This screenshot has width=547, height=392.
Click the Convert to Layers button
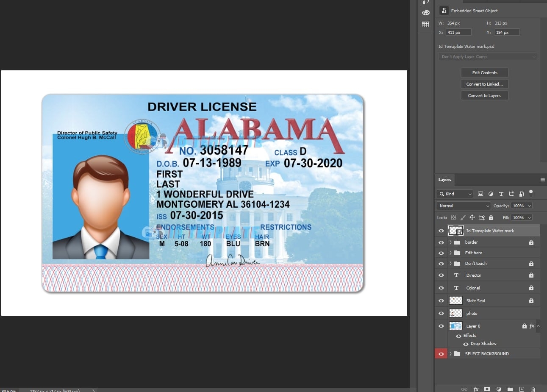(484, 95)
